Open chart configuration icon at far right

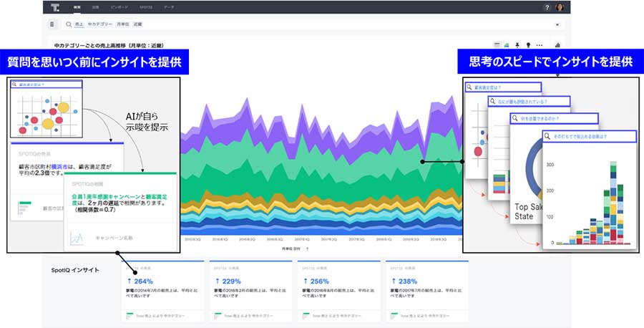(557, 45)
